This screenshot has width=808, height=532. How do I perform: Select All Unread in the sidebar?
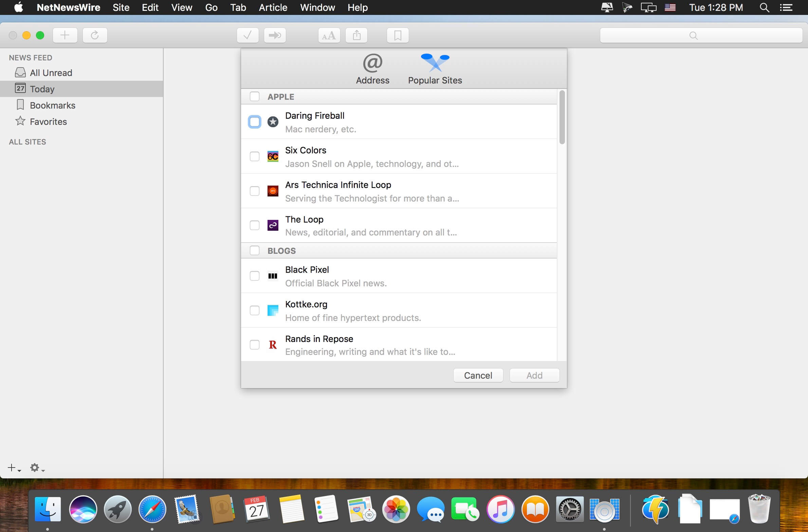(81, 73)
